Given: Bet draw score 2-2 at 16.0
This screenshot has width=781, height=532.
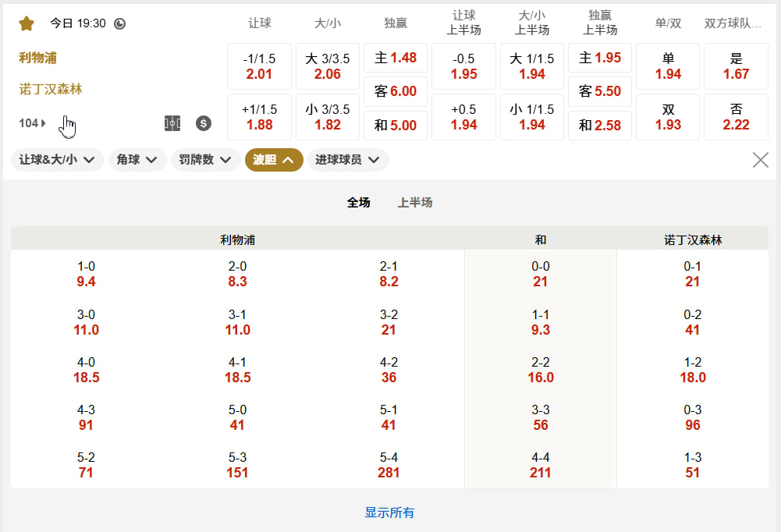Looking at the screenshot, I should [x=541, y=370].
